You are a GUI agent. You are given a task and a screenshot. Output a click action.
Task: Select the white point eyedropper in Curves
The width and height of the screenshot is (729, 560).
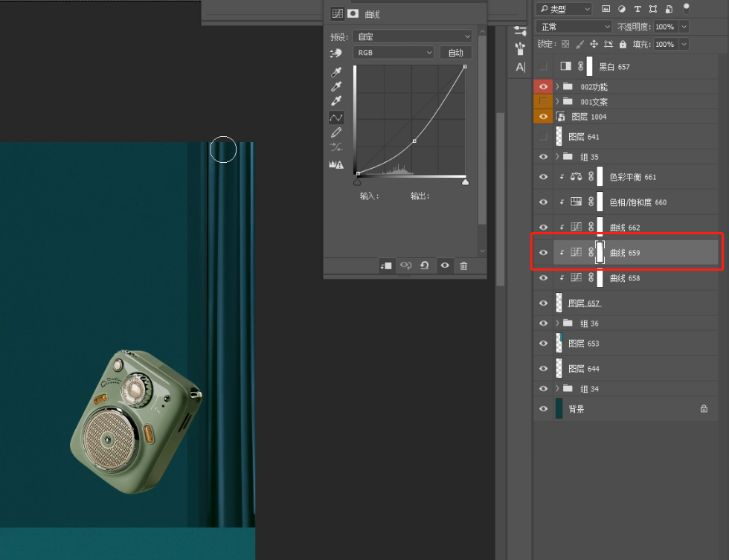(x=336, y=101)
